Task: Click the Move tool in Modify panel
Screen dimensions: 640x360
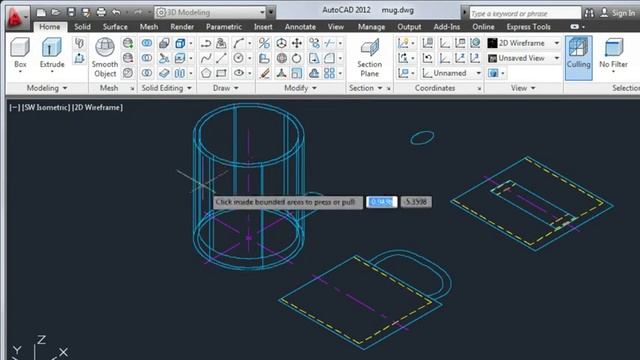Action: click(x=297, y=43)
